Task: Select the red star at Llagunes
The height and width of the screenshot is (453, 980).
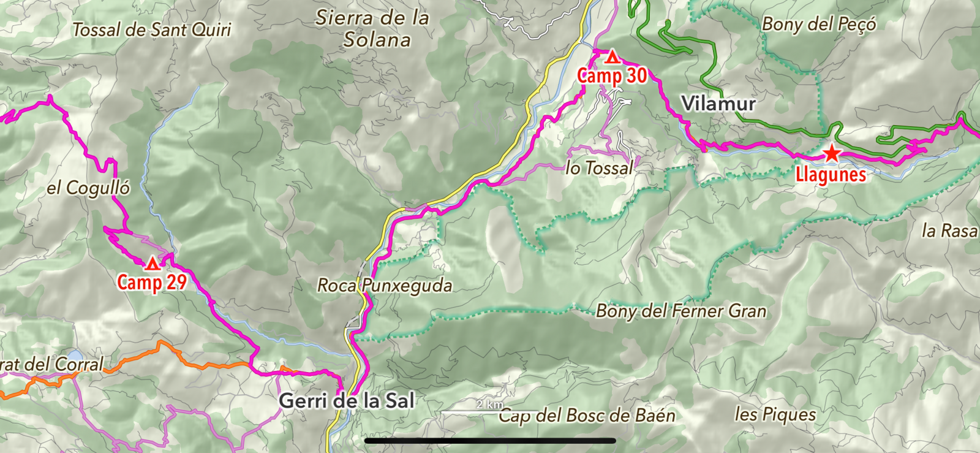Action: (x=831, y=153)
